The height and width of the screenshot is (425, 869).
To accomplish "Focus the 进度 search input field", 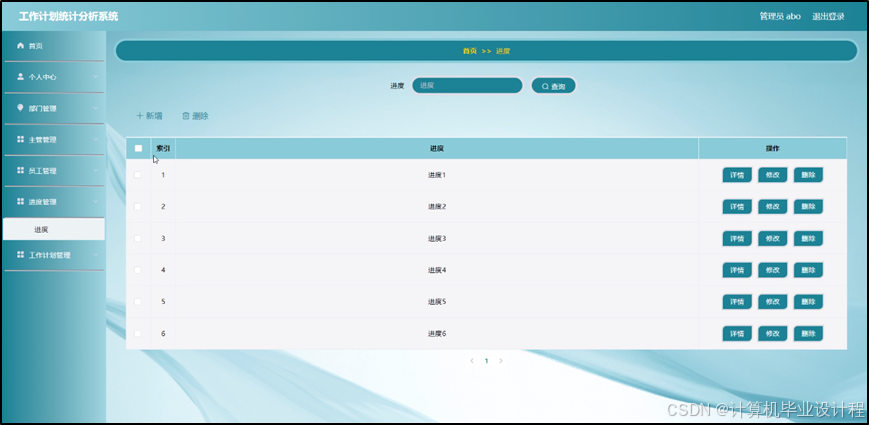I will tap(467, 85).
